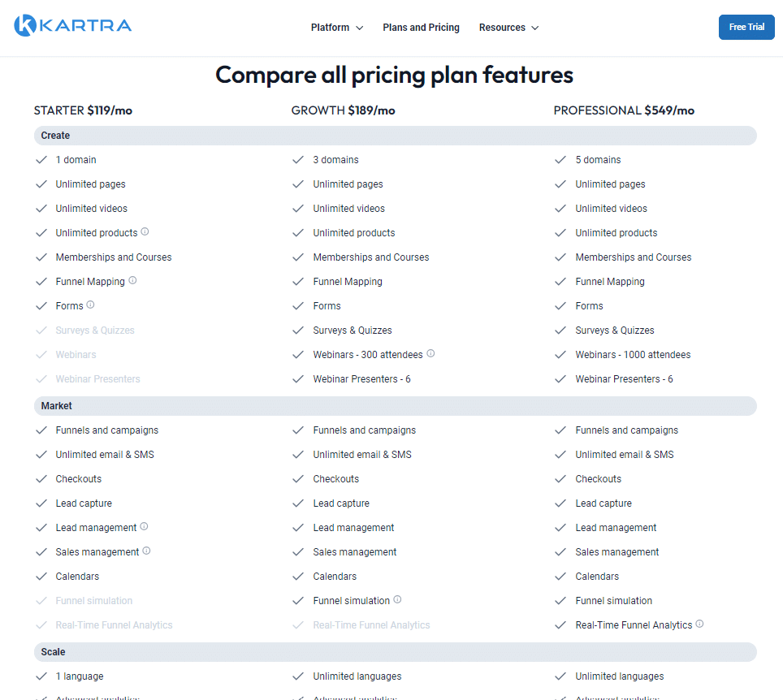Click 'Lead management' in Growth column

pos(353,528)
